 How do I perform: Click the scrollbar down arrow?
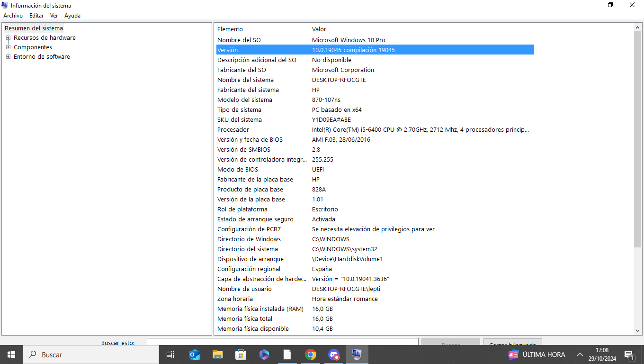[x=638, y=331]
